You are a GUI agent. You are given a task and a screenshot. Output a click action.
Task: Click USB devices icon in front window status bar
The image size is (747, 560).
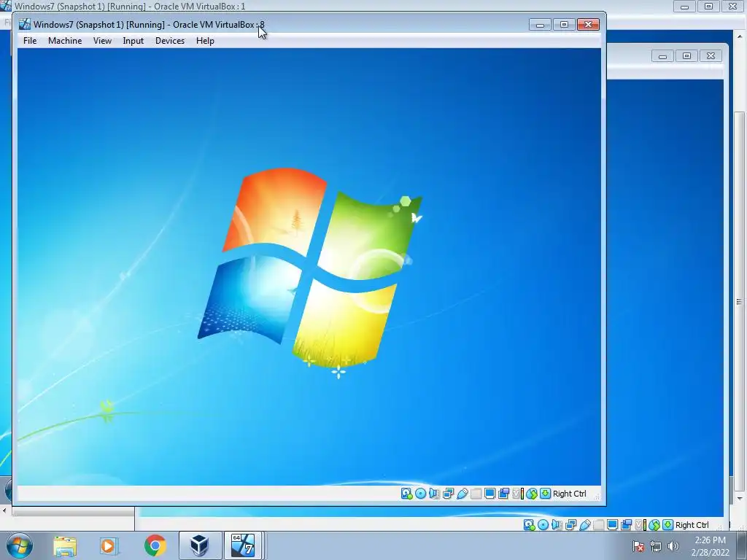pyautogui.click(x=462, y=494)
